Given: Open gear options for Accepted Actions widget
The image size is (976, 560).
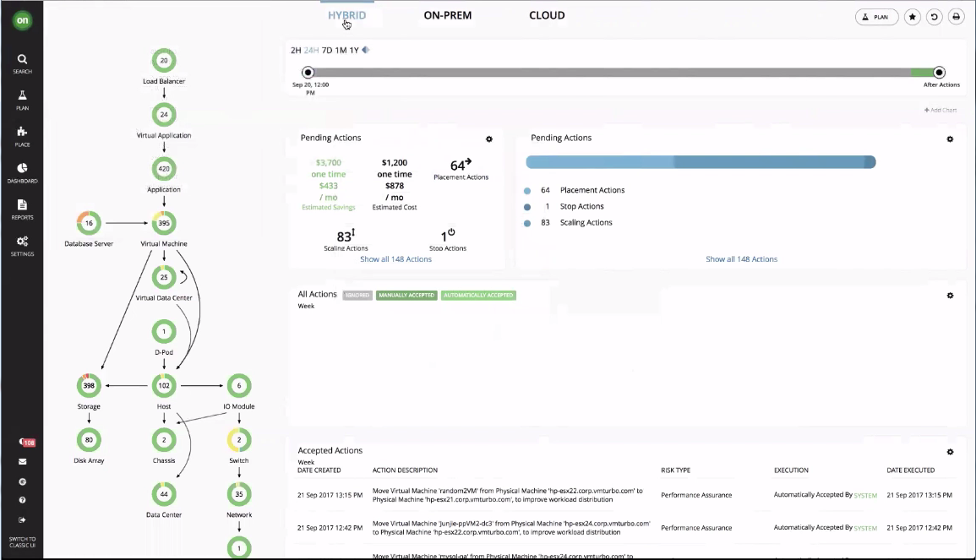Looking at the screenshot, I should pos(950,453).
